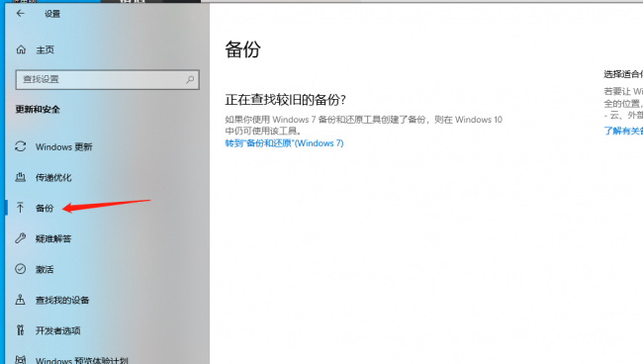Click the Windows 预览体验计划 icon
643x364 pixels.
click(x=21, y=359)
